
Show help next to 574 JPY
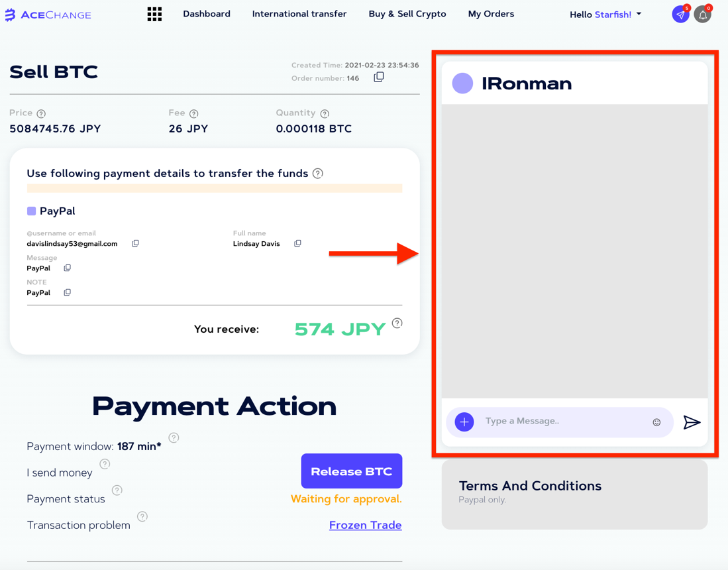[397, 323]
